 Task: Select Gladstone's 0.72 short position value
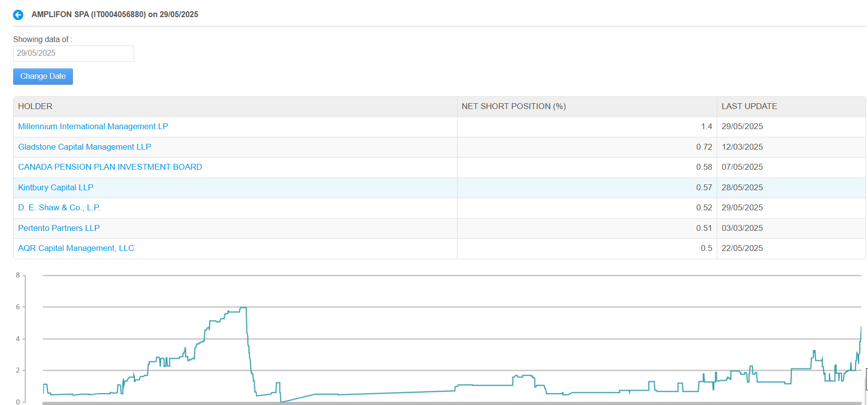pos(704,147)
